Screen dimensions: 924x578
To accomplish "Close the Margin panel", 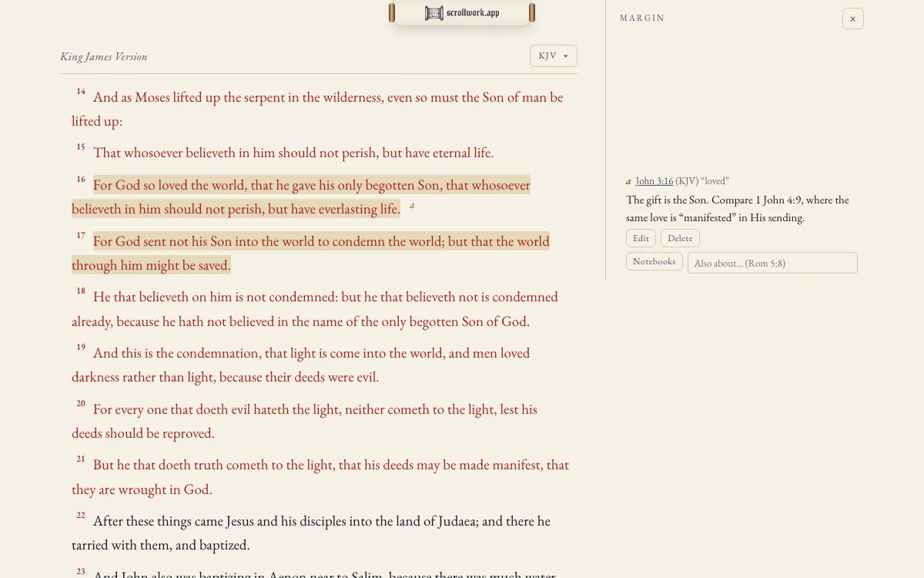I will 853,18.
